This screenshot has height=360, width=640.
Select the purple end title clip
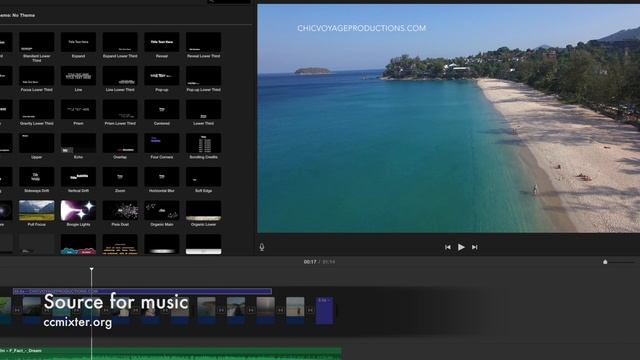pyautogui.click(x=324, y=311)
